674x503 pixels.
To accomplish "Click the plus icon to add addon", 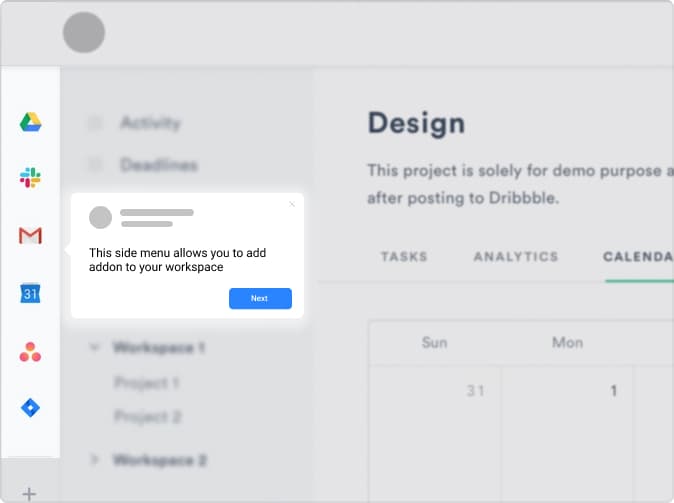I will click(x=30, y=493).
